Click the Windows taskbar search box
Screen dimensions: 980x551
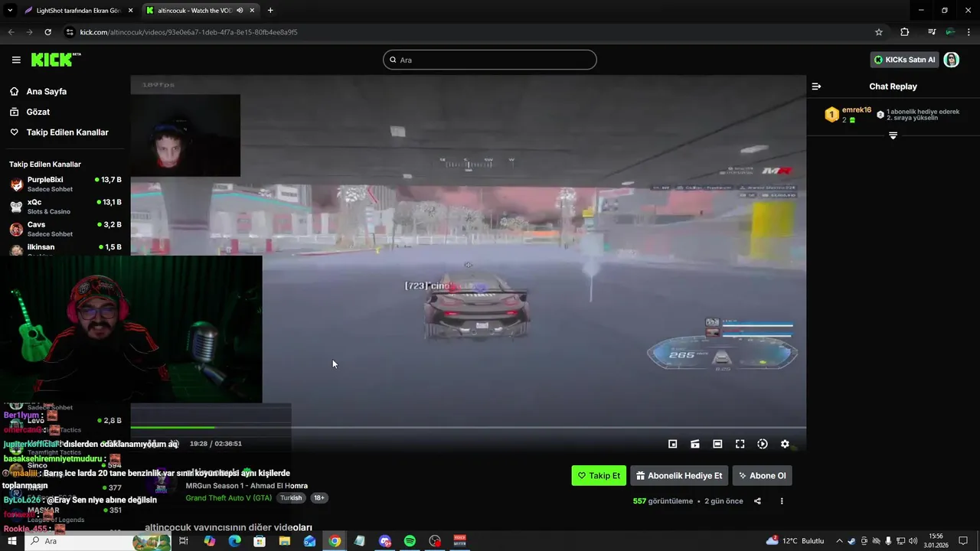[98, 541]
